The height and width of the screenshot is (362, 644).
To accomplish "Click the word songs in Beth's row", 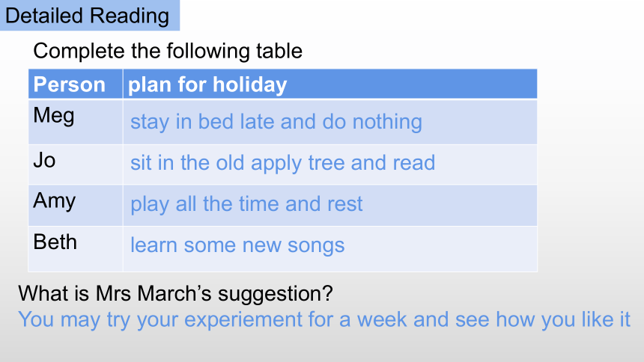I will click(x=316, y=246).
